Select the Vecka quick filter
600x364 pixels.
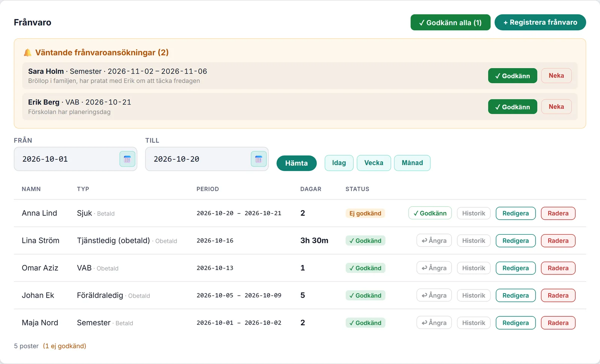[373, 163]
